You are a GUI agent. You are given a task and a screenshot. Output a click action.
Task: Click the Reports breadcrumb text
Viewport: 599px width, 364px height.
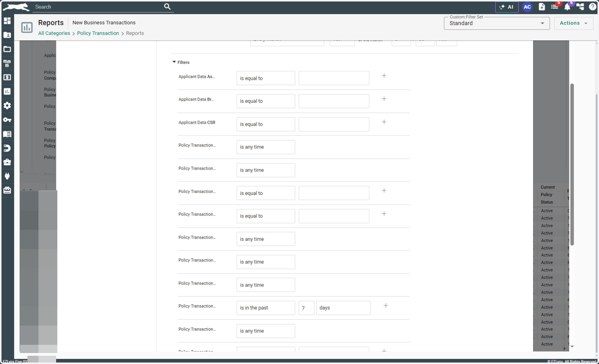(x=135, y=33)
